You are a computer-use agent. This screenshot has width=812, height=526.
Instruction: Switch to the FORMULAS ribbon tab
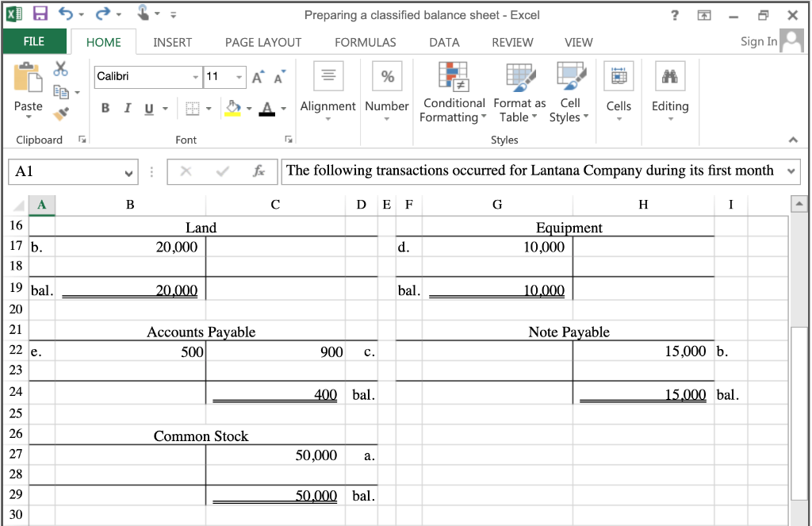(365, 42)
